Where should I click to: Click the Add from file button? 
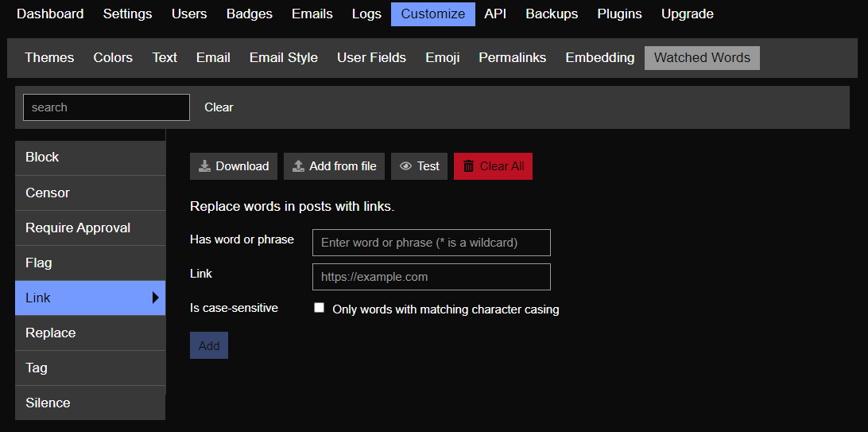(335, 166)
